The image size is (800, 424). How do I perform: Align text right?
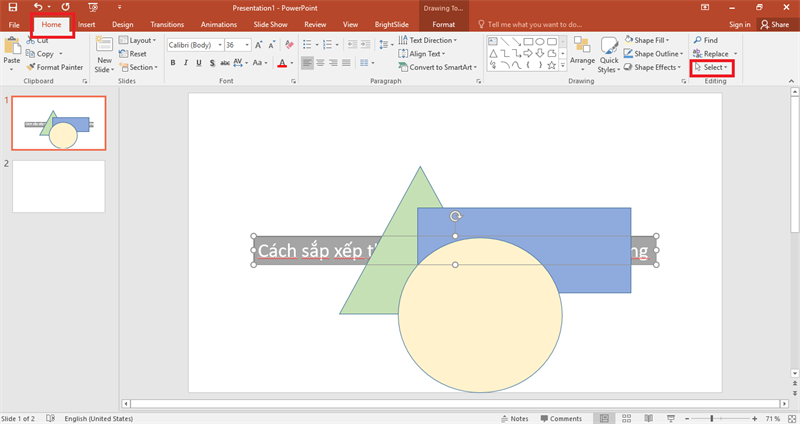point(333,63)
